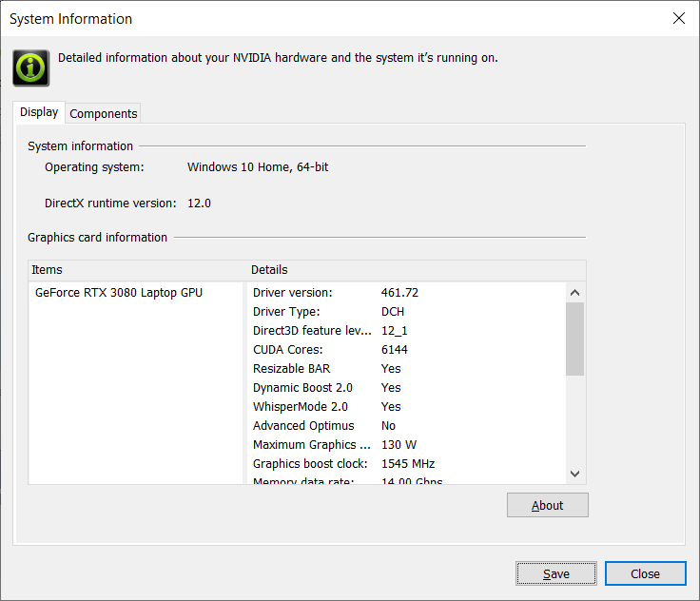Screen dimensions: 700x601
Task: Click the Dynamic Boost 2.0 label
Action: click(x=302, y=388)
